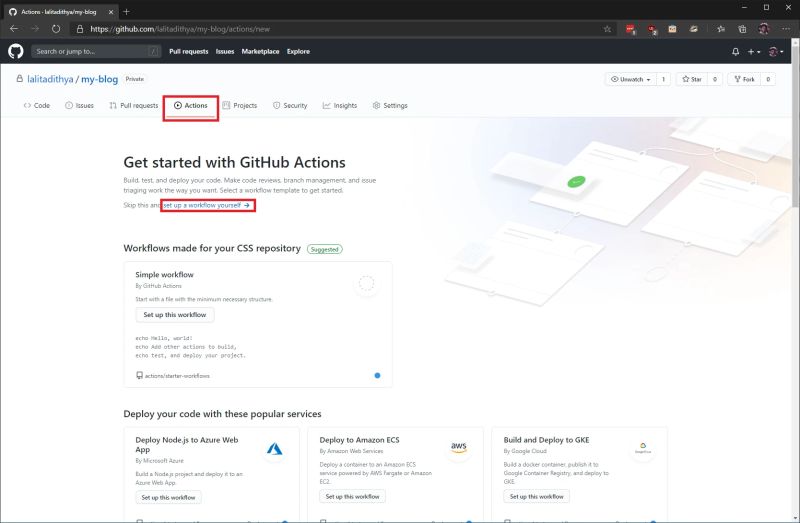The width and height of the screenshot is (800, 523).
Task: Click Pull requests in top navigation
Action: pyautogui.click(x=189, y=52)
